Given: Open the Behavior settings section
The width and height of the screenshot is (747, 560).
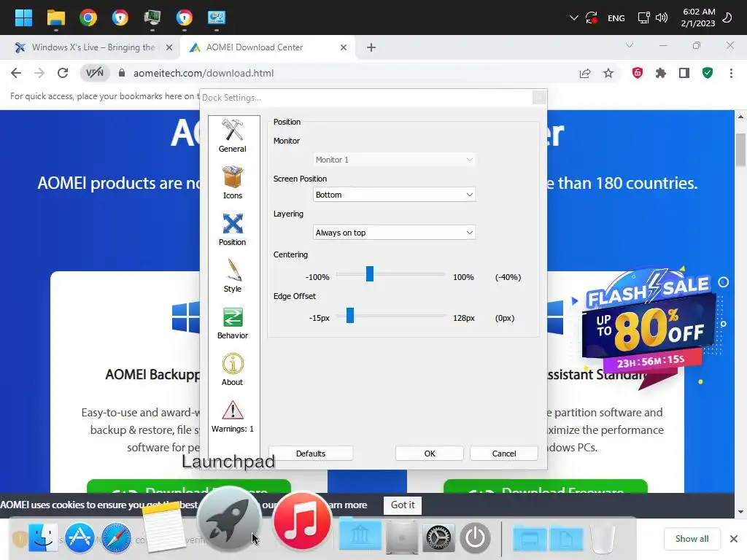Looking at the screenshot, I should tap(233, 322).
